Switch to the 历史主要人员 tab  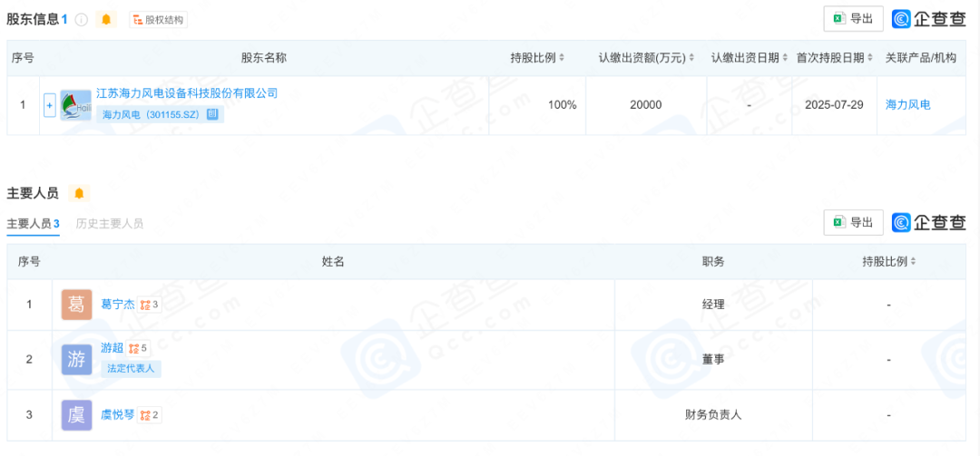110,224
